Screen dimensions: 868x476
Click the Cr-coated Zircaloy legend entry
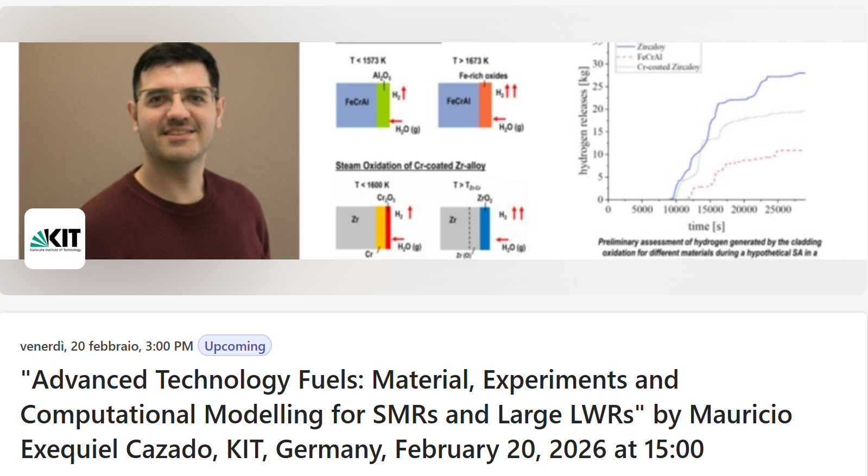[668, 67]
